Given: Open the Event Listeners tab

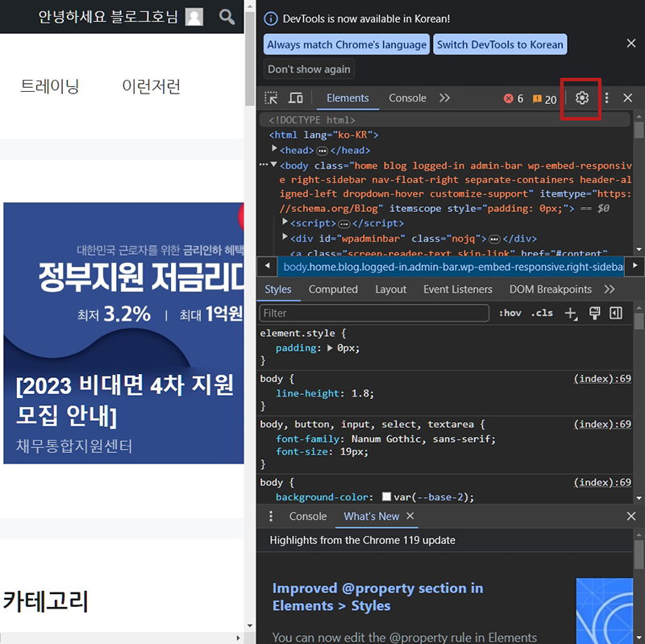Looking at the screenshot, I should [x=457, y=289].
